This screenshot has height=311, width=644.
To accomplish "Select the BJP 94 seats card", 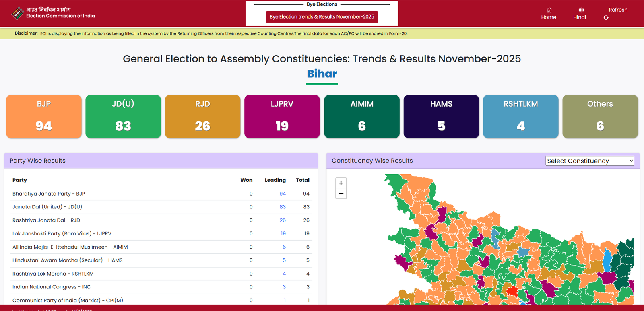I will coord(44,117).
